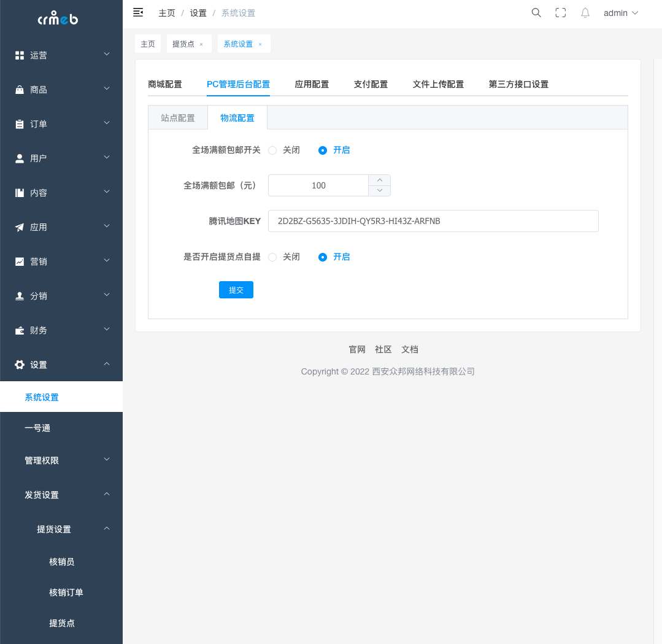
Task: Open 提货点 in sidebar
Action: 61,623
